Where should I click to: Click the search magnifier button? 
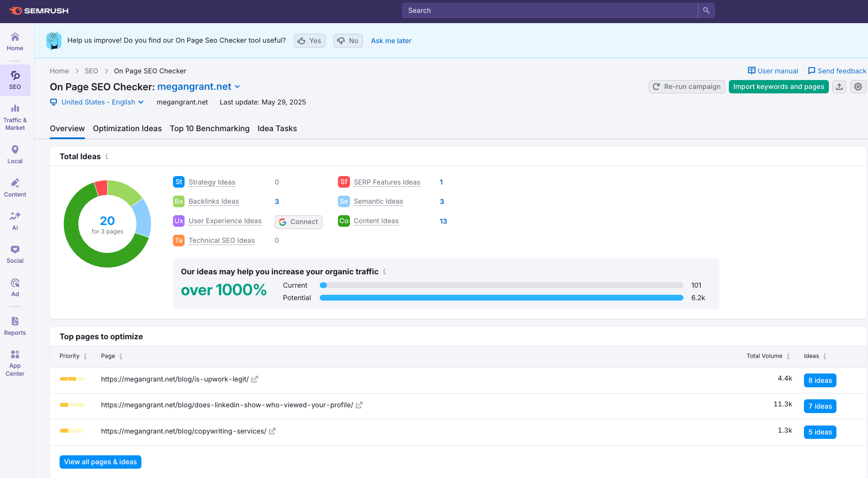[706, 10]
